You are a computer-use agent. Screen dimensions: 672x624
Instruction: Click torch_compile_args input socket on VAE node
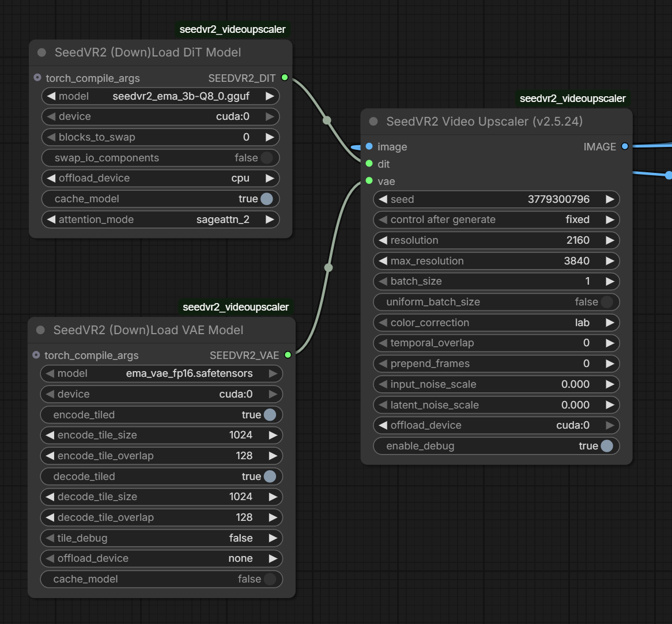[36, 355]
